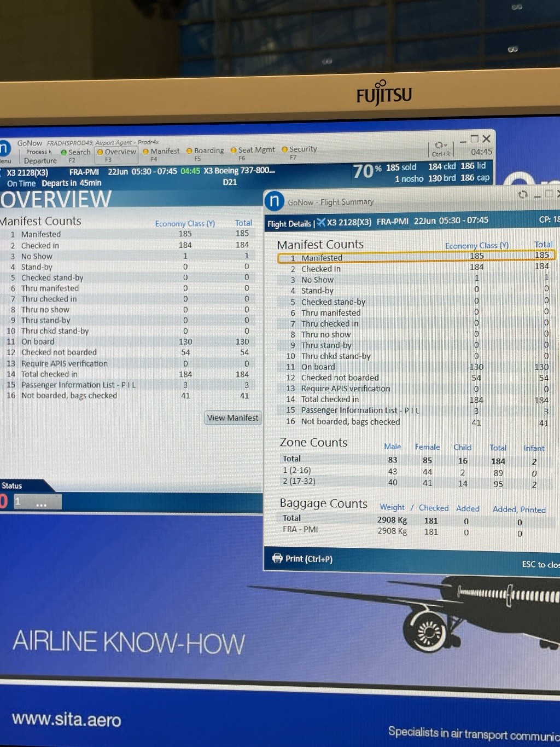The image size is (560, 747).
Task: Click the orange Security indicator icon
Action: pyautogui.click(x=284, y=149)
